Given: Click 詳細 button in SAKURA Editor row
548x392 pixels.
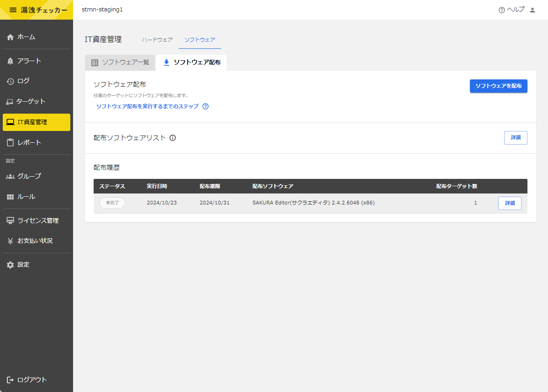Looking at the screenshot, I should (510, 203).
